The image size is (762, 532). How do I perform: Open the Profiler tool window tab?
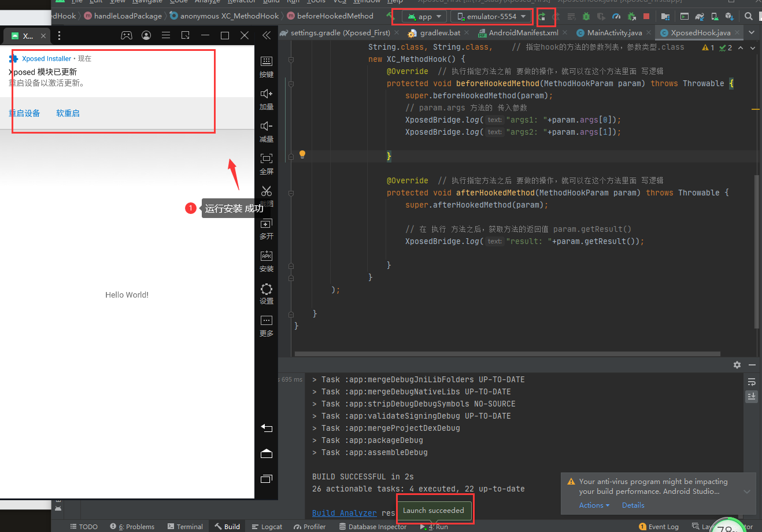(310, 527)
